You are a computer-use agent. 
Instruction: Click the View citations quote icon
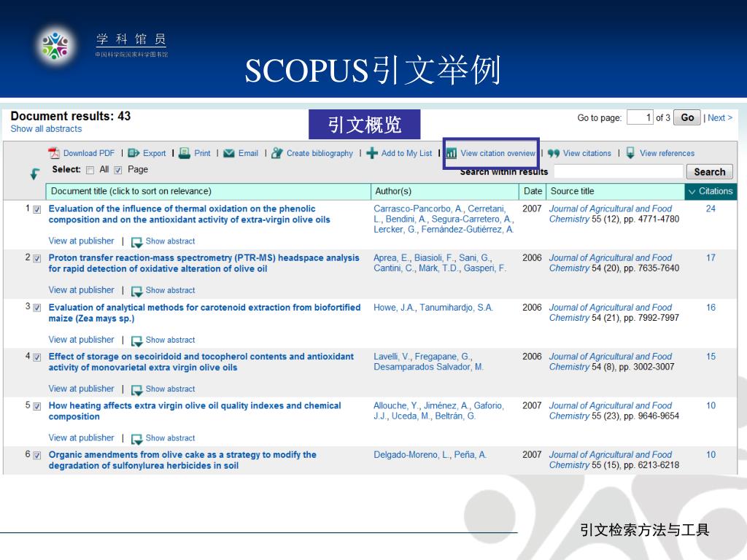pyautogui.click(x=554, y=153)
